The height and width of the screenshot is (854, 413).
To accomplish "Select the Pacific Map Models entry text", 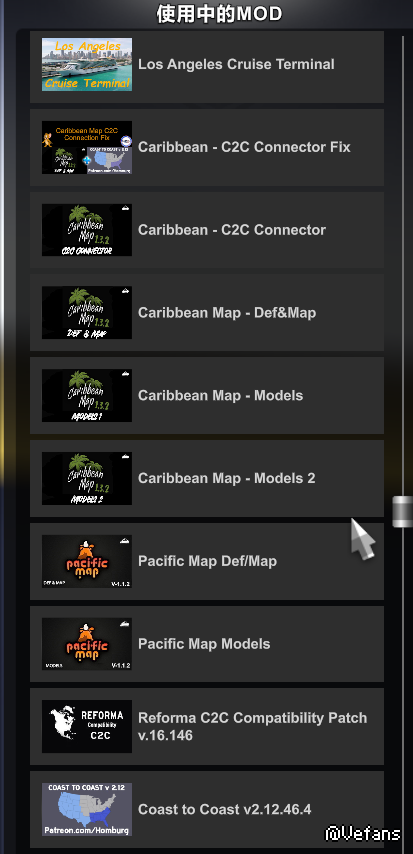I will (x=204, y=644).
